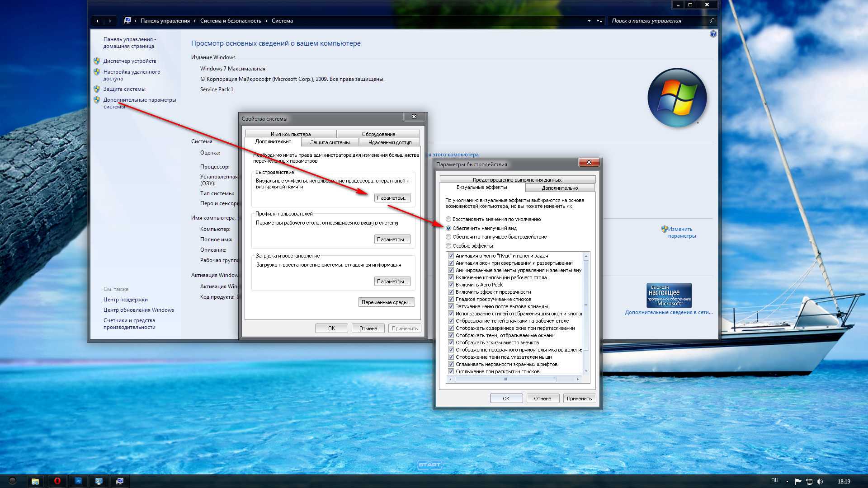Go back using navigation arrow in Control Panel
868x488 pixels.
click(97, 21)
